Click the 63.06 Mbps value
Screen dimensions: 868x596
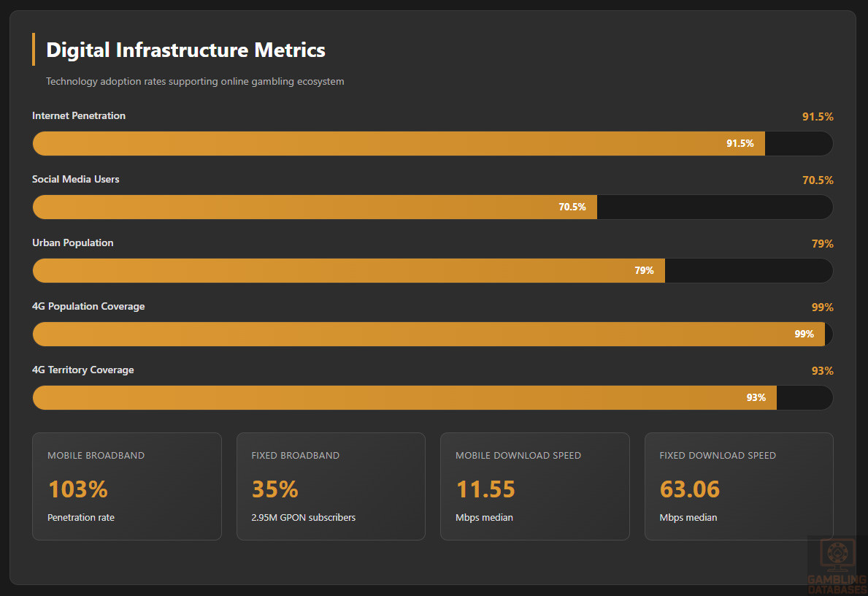coord(690,489)
